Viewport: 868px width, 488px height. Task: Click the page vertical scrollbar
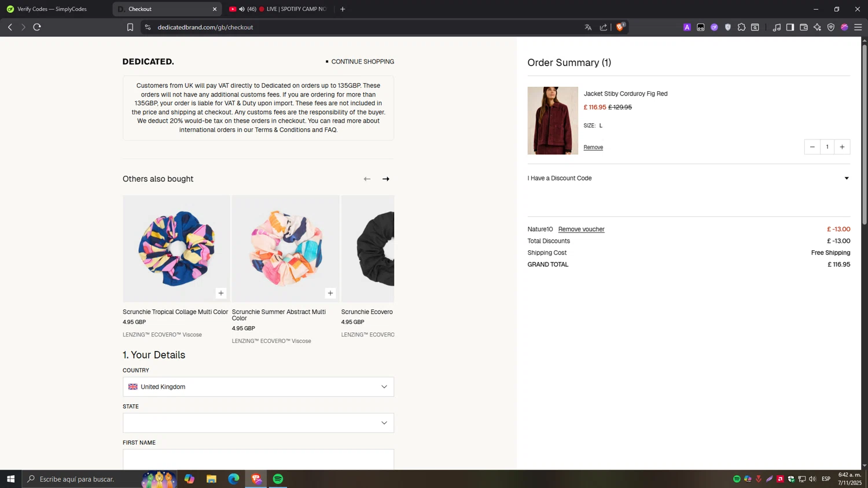(x=865, y=135)
